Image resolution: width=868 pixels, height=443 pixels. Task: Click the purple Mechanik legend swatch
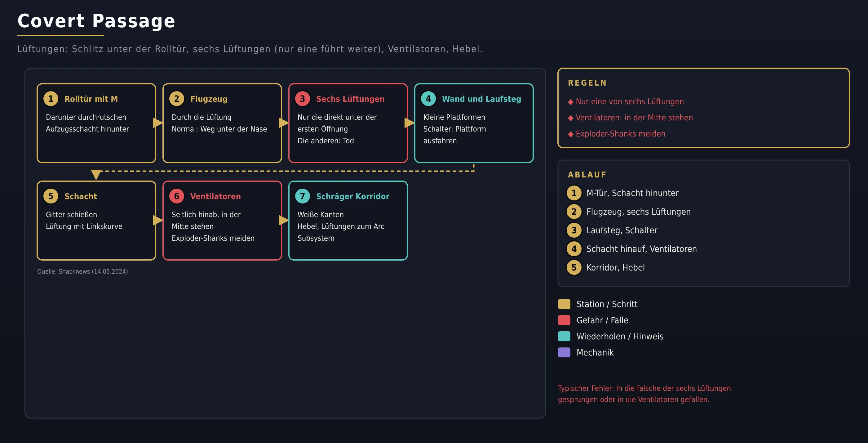(564, 353)
